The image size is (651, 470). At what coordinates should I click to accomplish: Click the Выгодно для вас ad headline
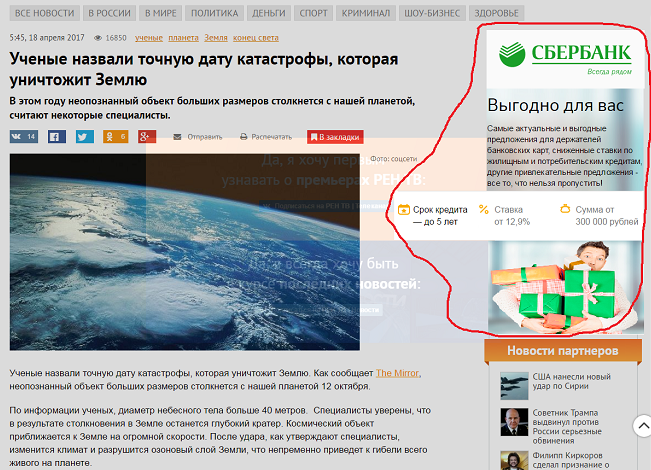[556, 105]
